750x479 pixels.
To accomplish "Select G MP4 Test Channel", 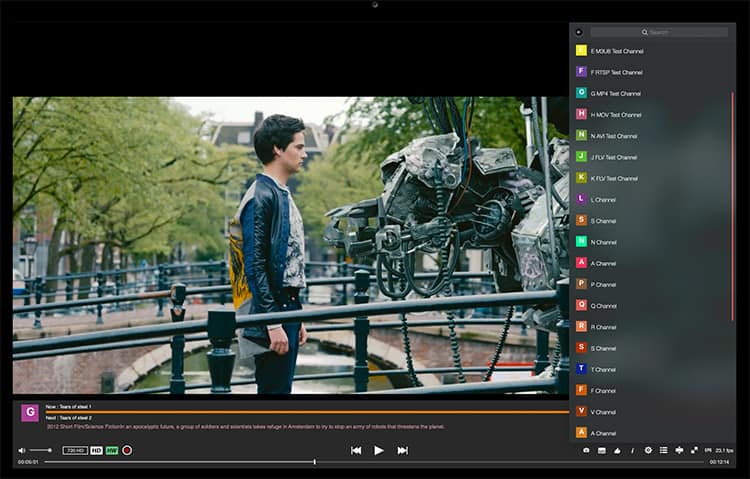I will 615,93.
